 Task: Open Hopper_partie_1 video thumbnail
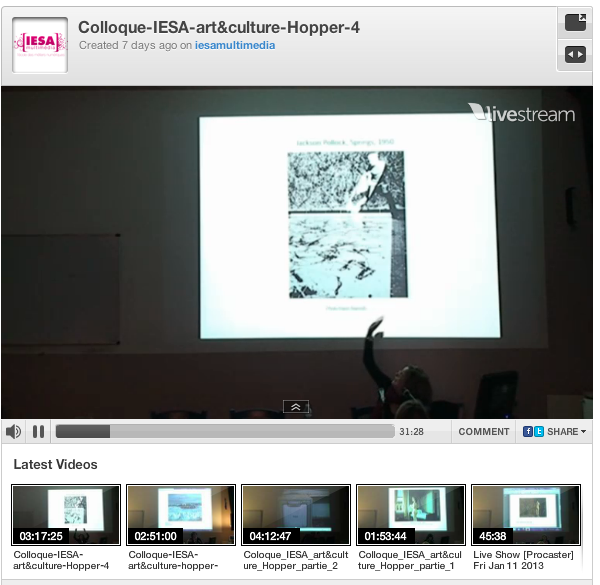pyautogui.click(x=411, y=515)
